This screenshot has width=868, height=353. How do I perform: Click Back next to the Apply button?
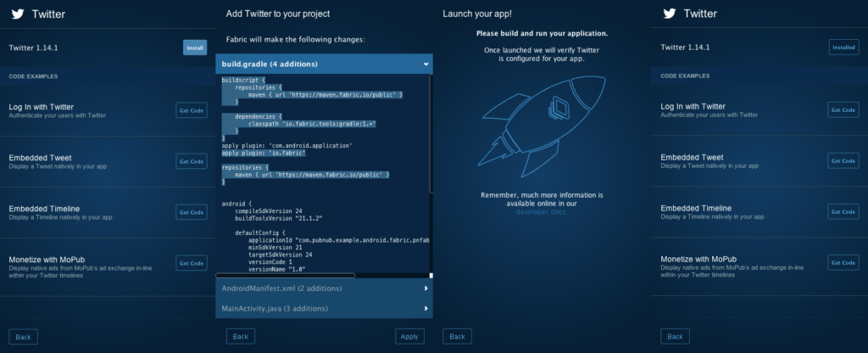point(240,337)
